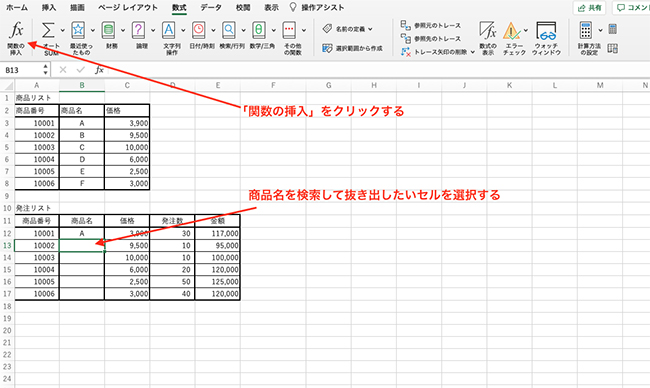Switch to the 挿入 tab
The image size is (650, 388).
tap(49, 7)
